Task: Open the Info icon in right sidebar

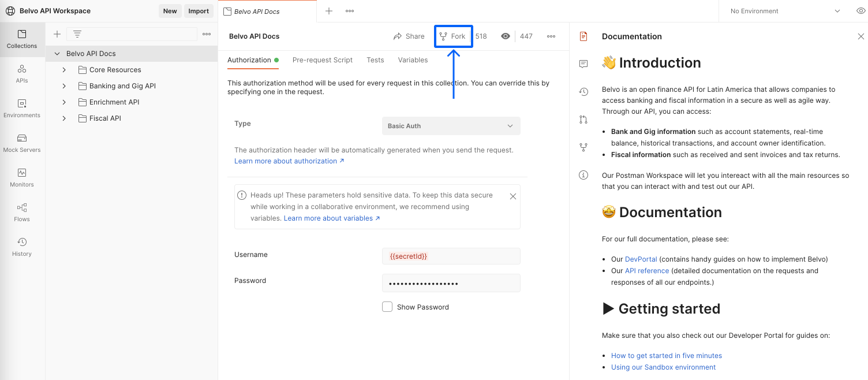Action: click(583, 175)
